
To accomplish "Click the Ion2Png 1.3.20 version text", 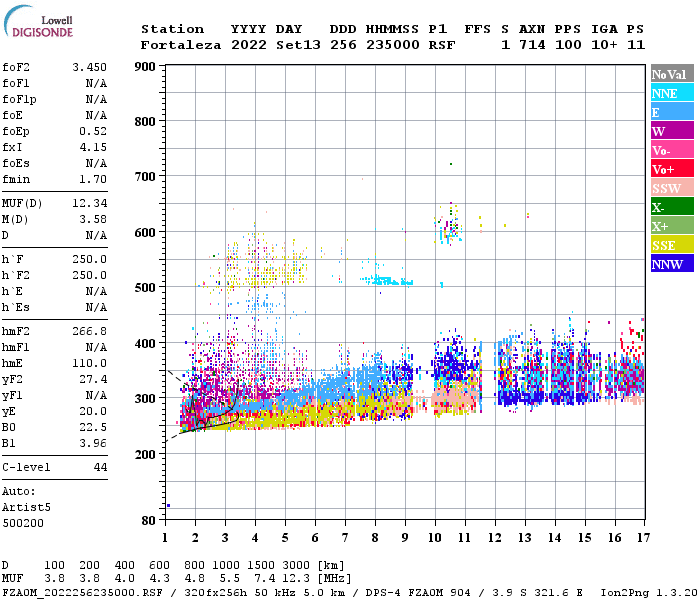I will click(649, 593).
